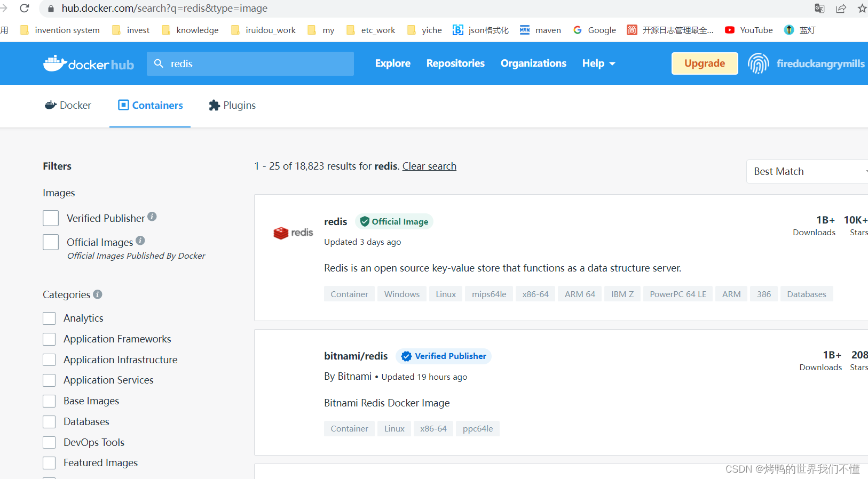Screen dimensions: 868x479
Task: Click the ARM 64 tag on redis
Action: coord(580,294)
